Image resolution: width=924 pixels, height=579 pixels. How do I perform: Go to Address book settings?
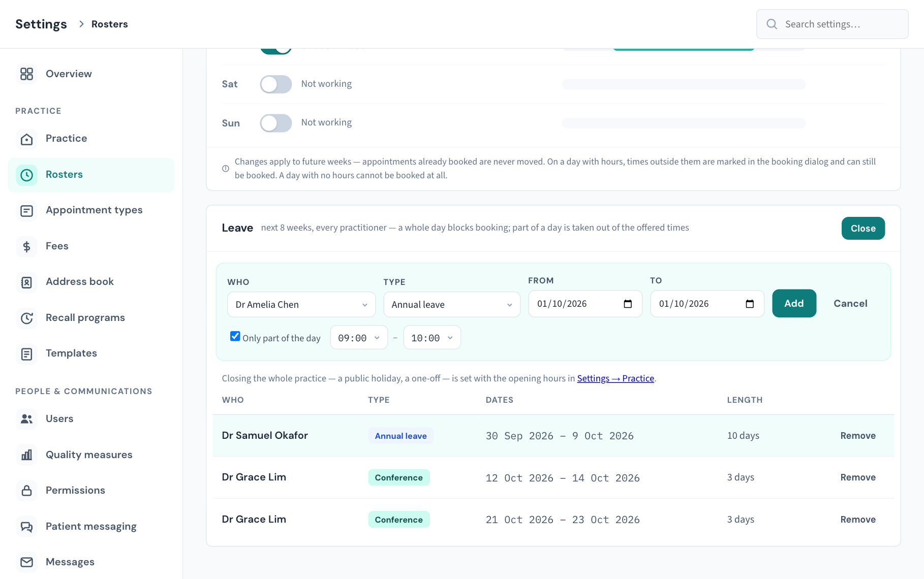[x=91, y=282]
